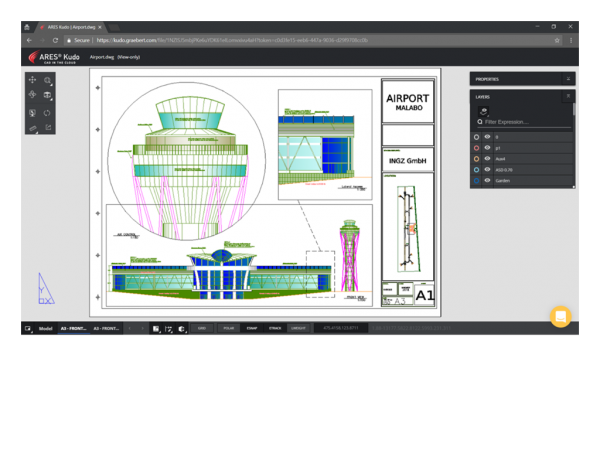The image size is (600, 450).
Task: Collapse the Layers panel
Action: 568,96
